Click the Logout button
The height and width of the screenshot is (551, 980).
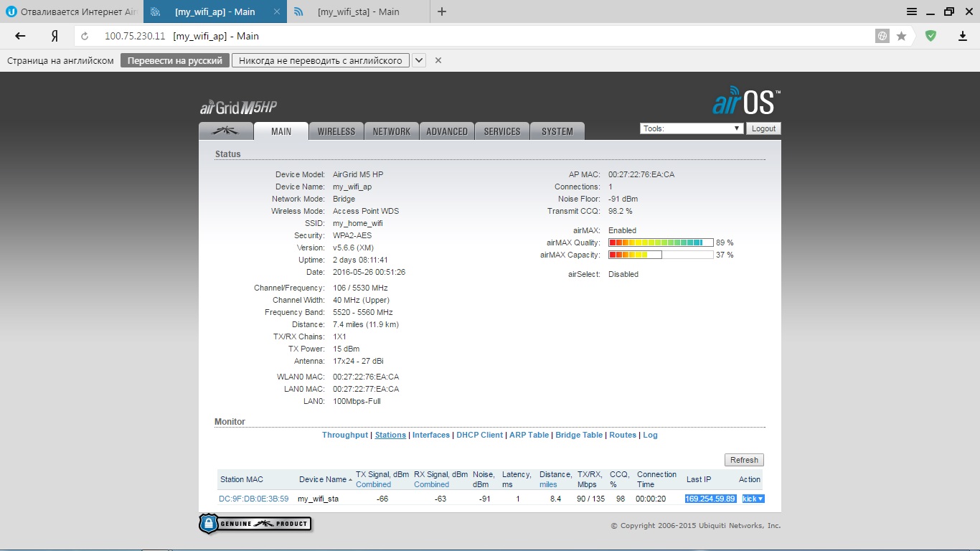pos(763,128)
